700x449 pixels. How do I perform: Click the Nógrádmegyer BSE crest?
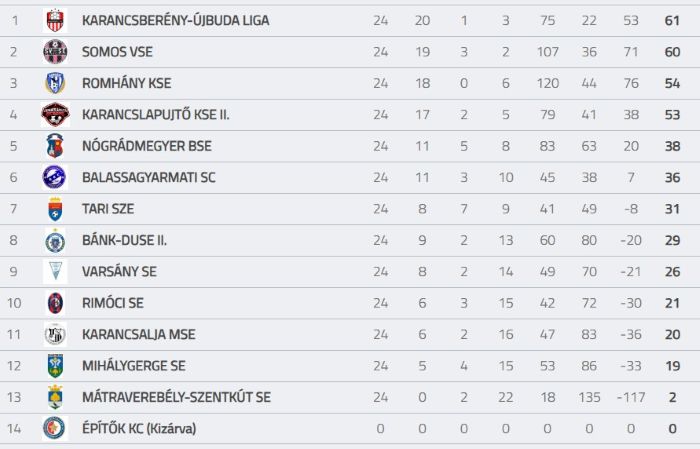(55, 146)
